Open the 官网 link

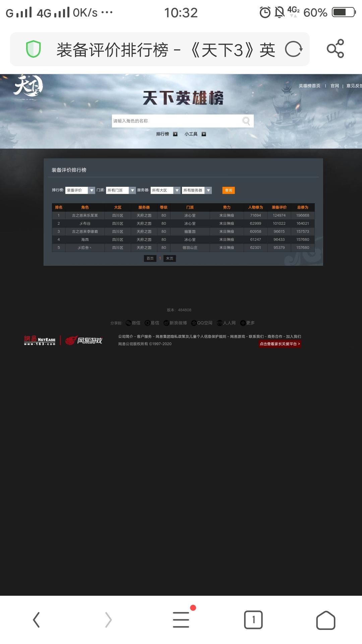tap(335, 86)
